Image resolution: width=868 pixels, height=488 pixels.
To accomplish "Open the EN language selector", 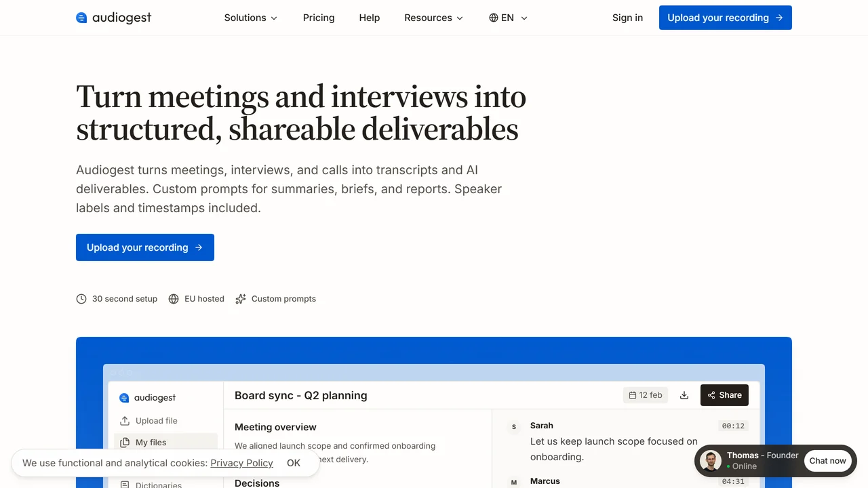I will coord(508,18).
